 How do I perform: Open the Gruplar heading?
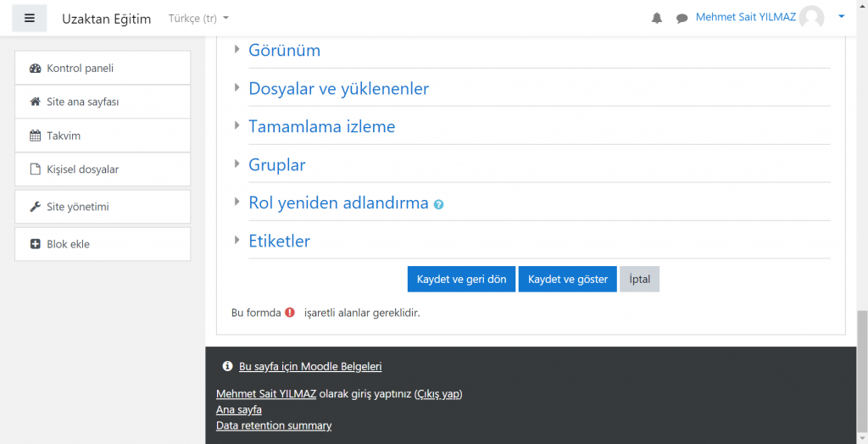click(277, 165)
